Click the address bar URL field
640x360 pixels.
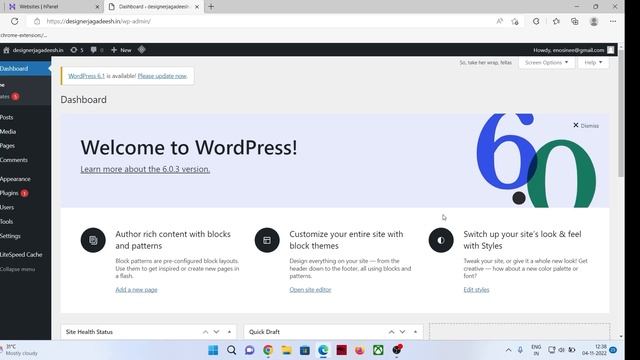(261, 21)
